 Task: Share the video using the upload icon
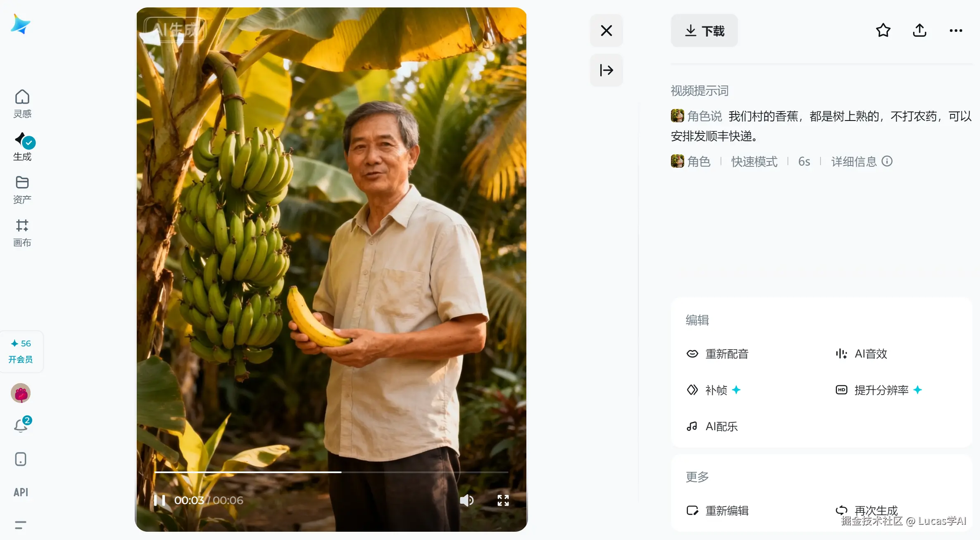(x=920, y=31)
